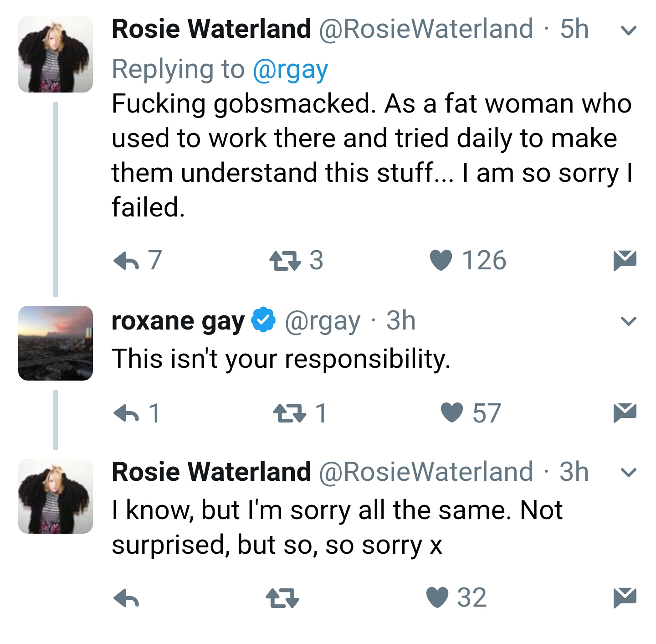
Task: Like the tweet with 126 likes
Action: pyautogui.click(x=441, y=261)
